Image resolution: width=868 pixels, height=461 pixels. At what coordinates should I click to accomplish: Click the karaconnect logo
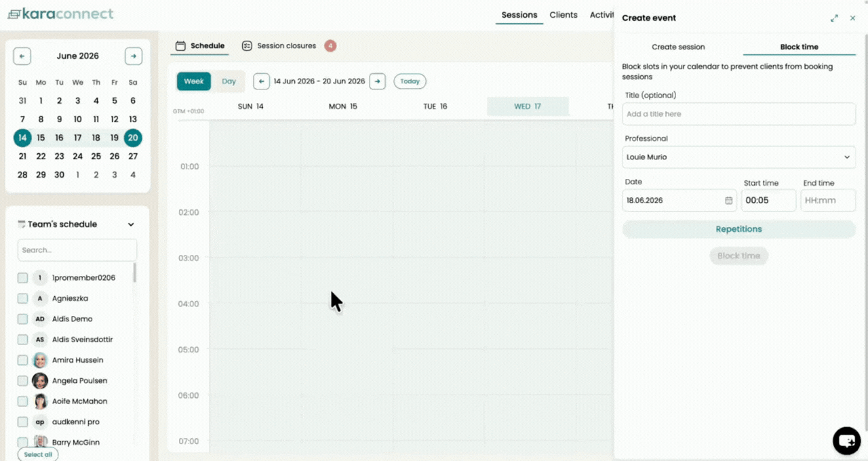click(61, 14)
